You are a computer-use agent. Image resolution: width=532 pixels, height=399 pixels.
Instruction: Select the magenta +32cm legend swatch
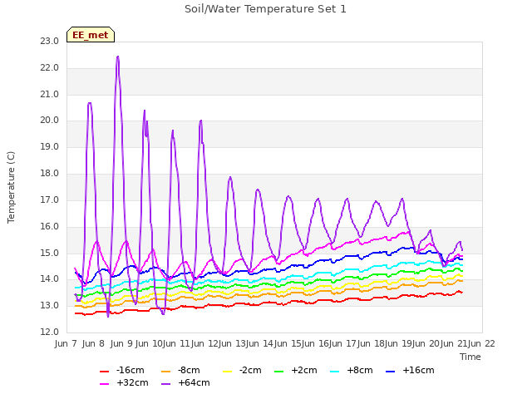point(104,384)
